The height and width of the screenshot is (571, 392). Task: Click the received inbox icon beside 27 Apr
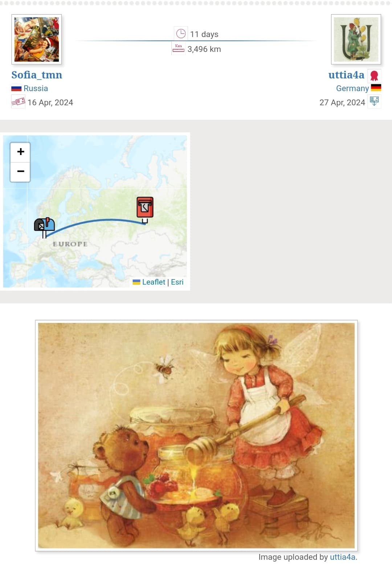click(x=374, y=102)
